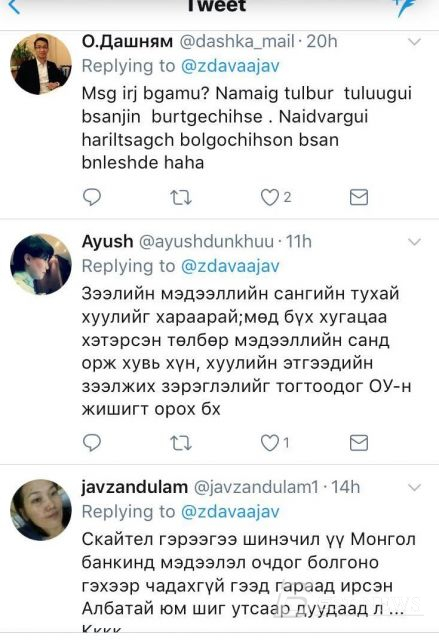Open the options chevron on О.Дашням's tweet
The height and width of the screenshot is (640, 439).
414,42
